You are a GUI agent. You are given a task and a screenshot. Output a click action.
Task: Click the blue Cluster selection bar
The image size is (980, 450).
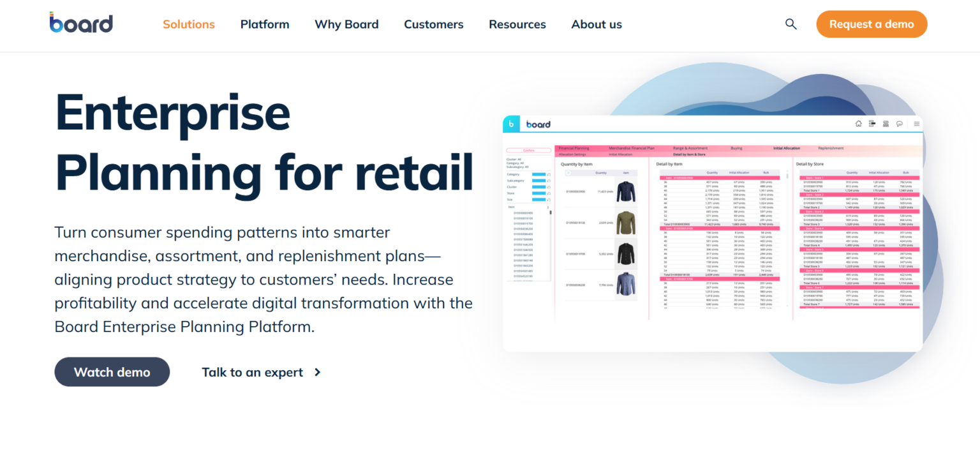pyautogui.click(x=538, y=187)
